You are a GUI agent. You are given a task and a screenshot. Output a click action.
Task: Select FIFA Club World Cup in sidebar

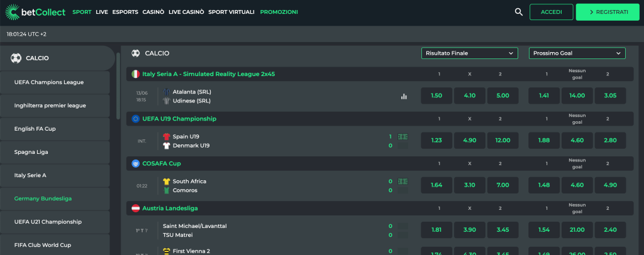click(x=55, y=245)
